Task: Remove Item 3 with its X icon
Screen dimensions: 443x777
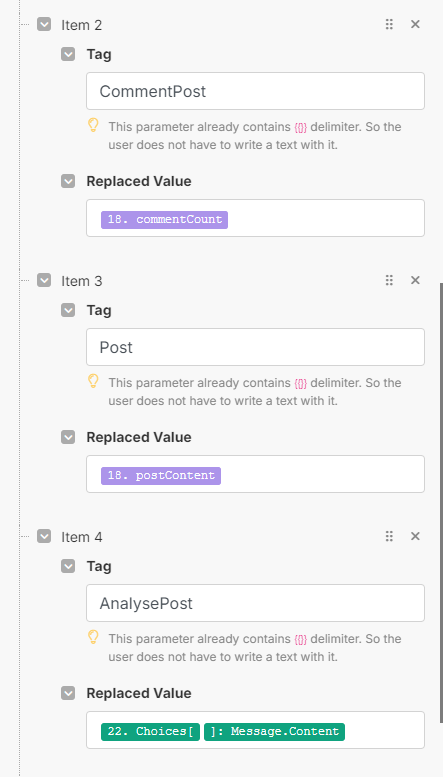Action: click(415, 280)
